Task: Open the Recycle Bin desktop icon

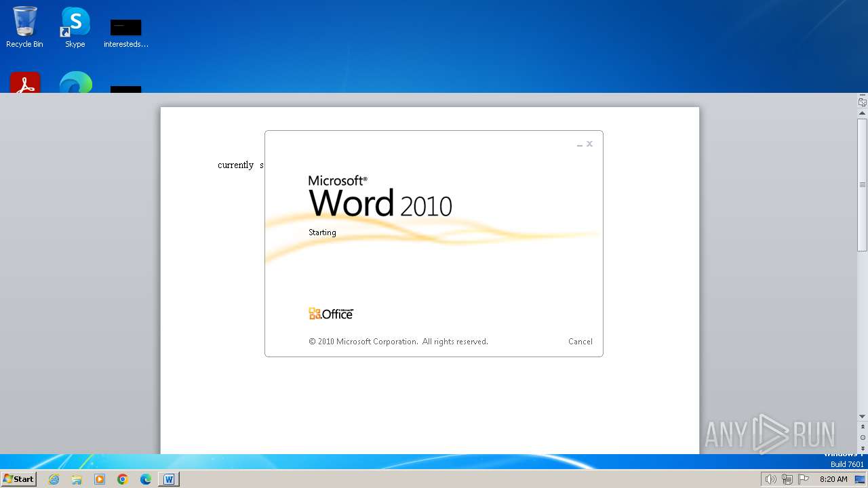Action: 24,27
